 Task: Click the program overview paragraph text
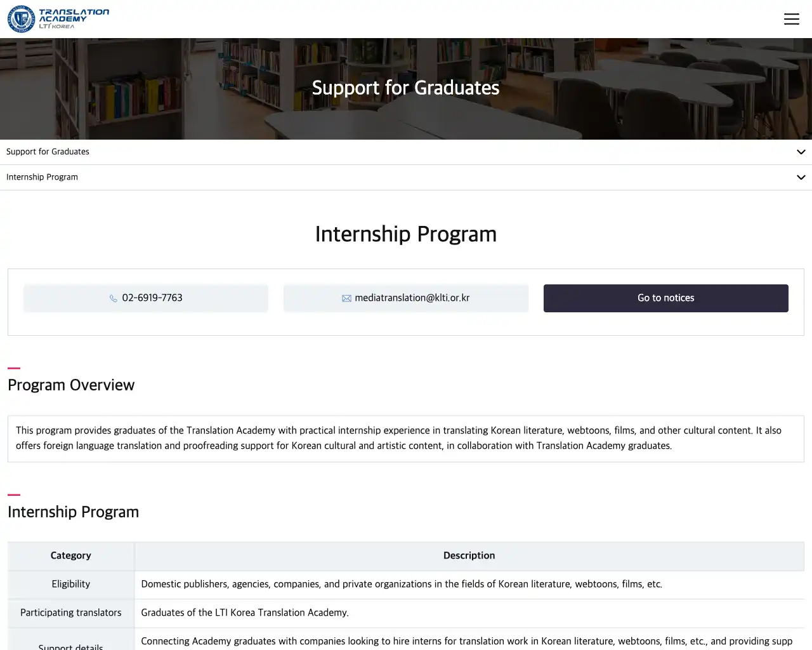click(x=398, y=438)
